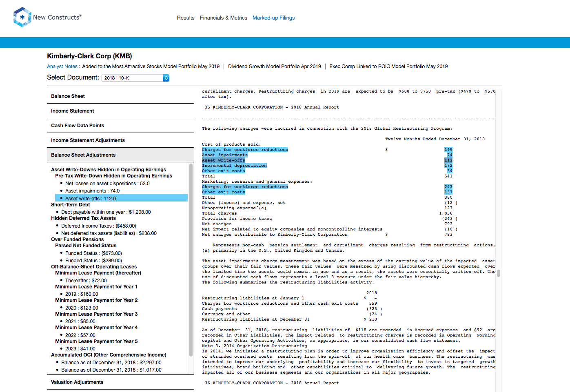Expand the Balance Sheet section

point(120,96)
